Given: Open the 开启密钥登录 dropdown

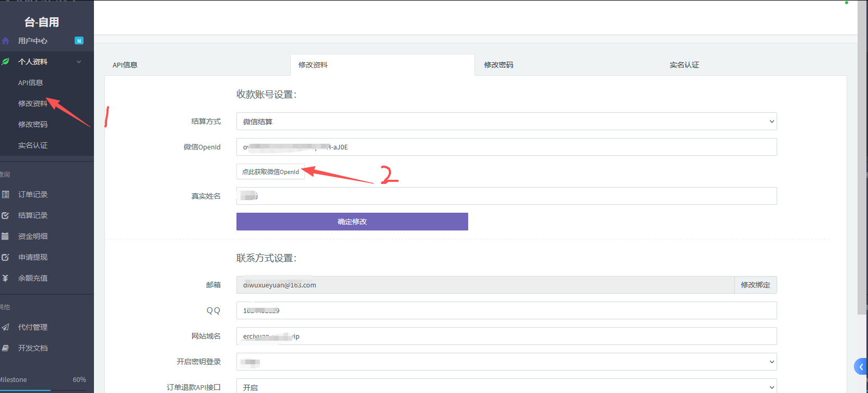Looking at the screenshot, I should tap(506, 362).
